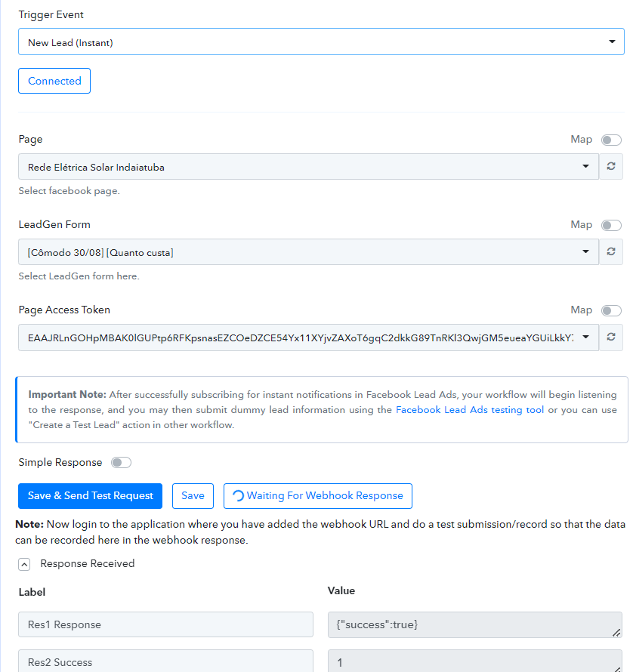Open the Trigger Event dropdown
The image size is (633, 672).
pos(321,42)
